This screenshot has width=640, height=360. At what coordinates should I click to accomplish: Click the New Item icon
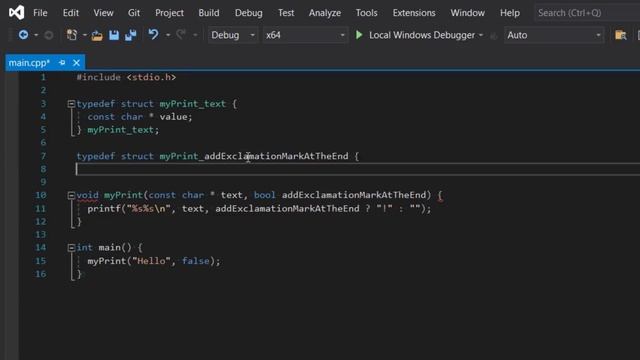(72, 35)
